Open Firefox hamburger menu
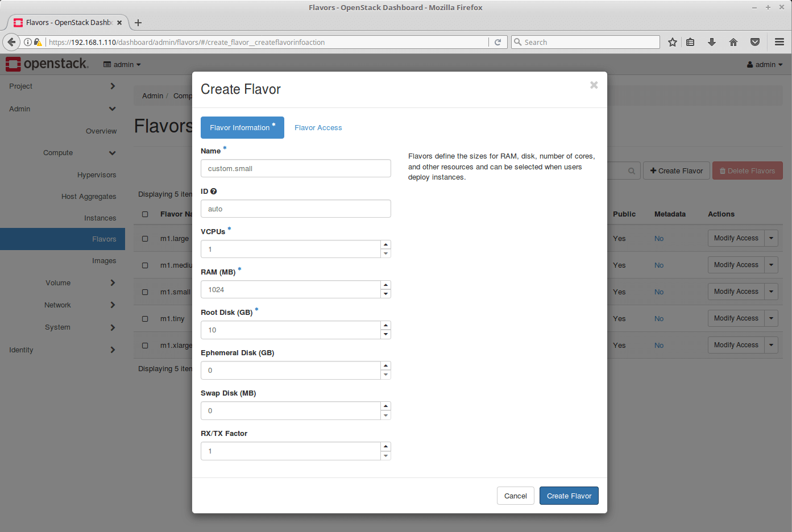Image resolution: width=792 pixels, height=532 pixels. pyautogui.click(x=779, y=42)
